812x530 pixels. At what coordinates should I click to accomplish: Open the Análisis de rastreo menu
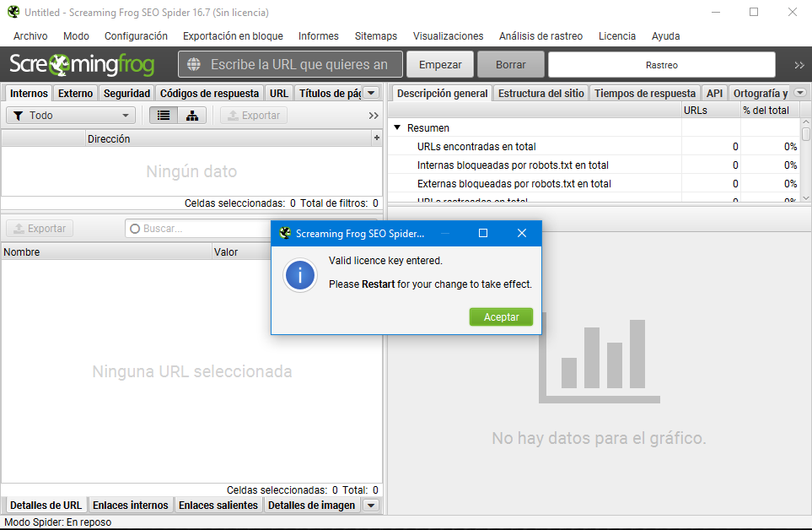click(x=540, y=35)
